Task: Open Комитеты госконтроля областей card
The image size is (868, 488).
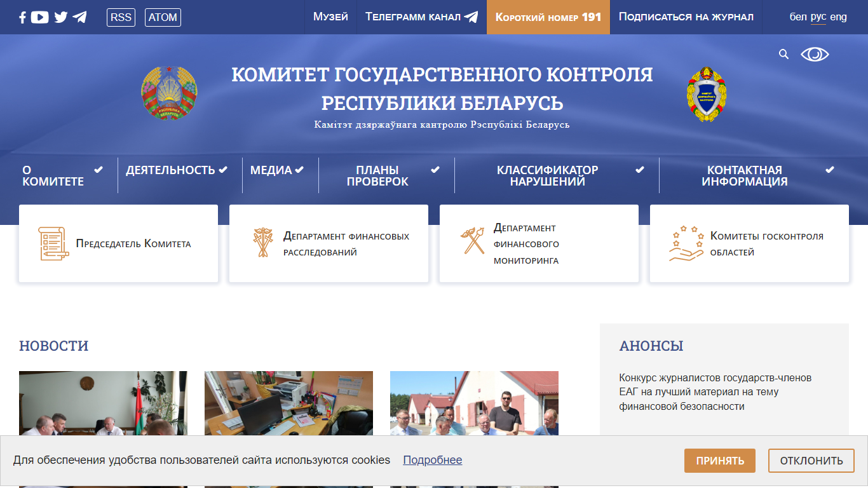Action: 749,243
